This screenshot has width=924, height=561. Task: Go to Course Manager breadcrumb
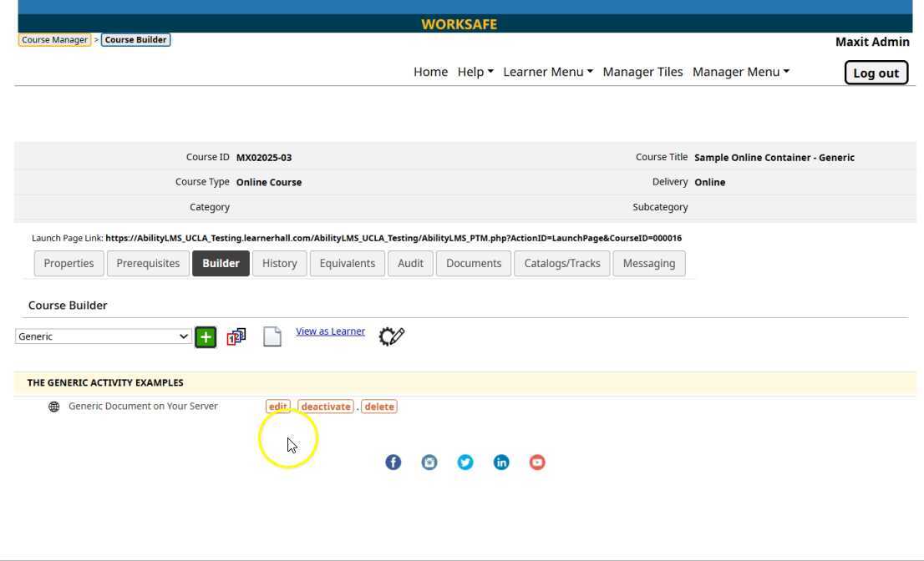54,40
